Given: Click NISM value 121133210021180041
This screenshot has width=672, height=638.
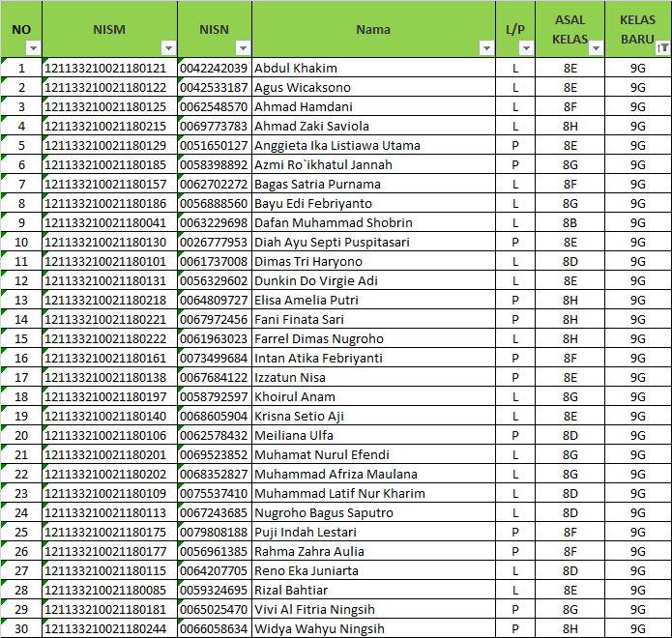Looking at the screenshot, I should click(x=105, y=222).
